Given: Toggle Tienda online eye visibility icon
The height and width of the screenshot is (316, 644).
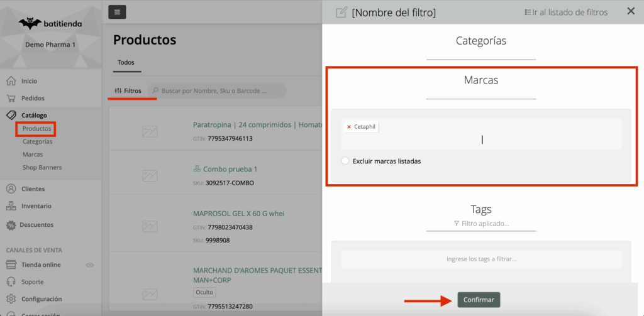Looking at the screenshot, I should [89, 265].
